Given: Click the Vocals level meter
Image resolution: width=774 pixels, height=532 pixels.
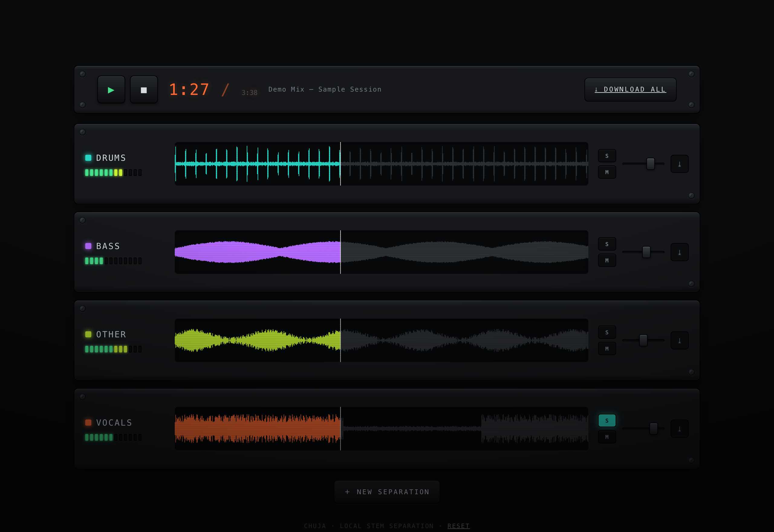Looking at the screenshot, I should coord(113,438).
